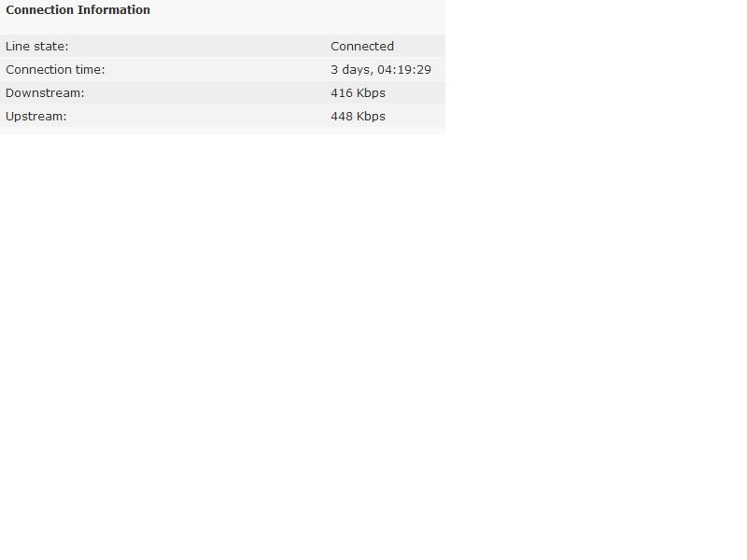Image resolution: width=747 pixels, height=560 pixels.
Task: Select the Downstream label
Action: (45, 92)
